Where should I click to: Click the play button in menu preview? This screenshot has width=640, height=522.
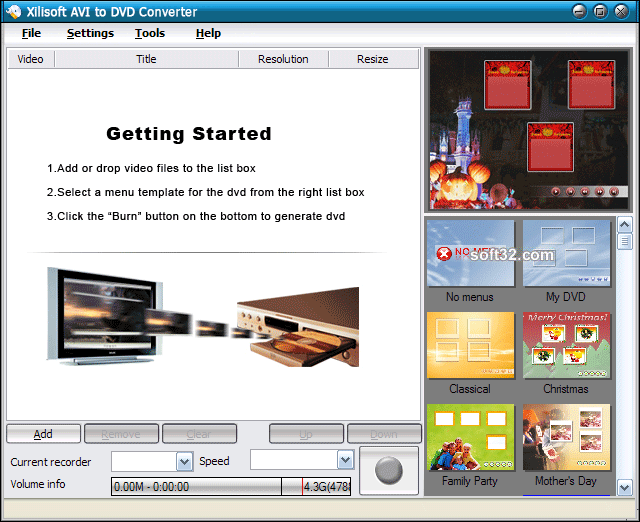[x=556, y=191]
